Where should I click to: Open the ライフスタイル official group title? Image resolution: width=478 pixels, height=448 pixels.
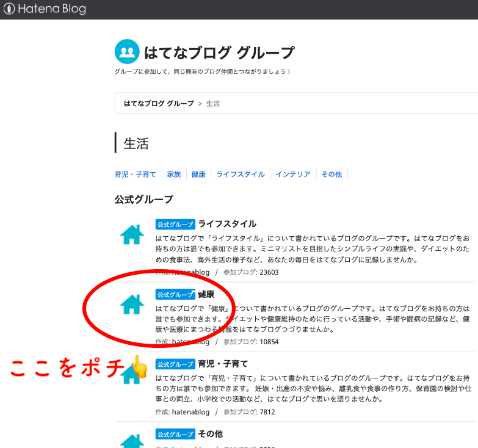point(227,224)
